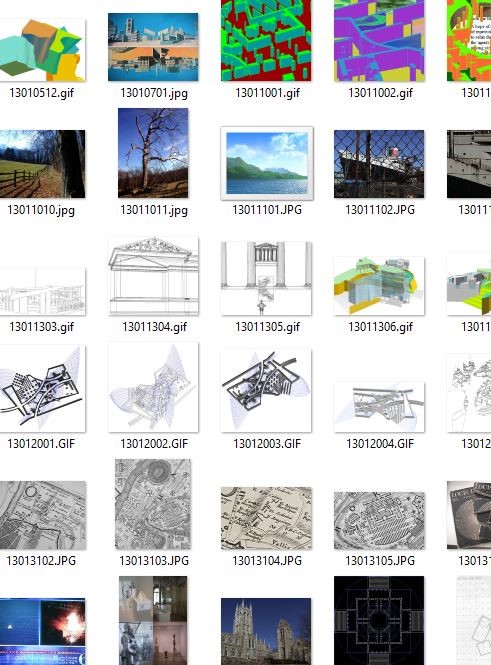Click the file name 13011002.gif
Screen dimensions: 491x665
coord(380,93)
